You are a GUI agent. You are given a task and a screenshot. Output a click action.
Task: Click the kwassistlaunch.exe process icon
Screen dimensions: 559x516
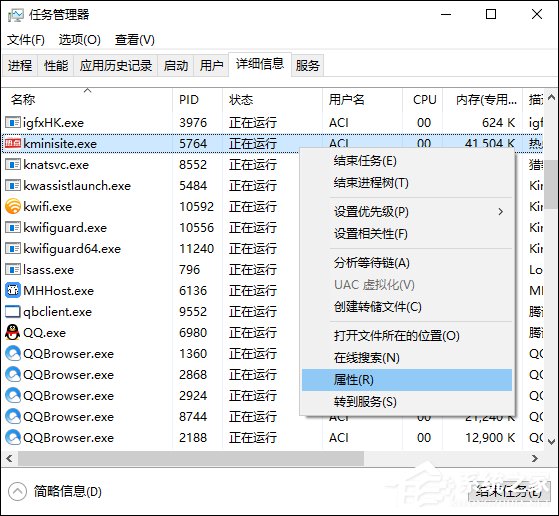(x=13, y=186)
